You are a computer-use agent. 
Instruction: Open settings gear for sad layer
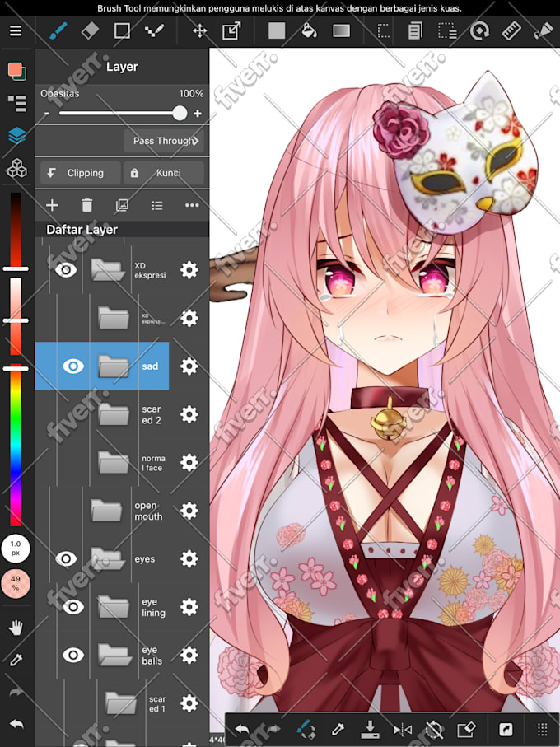(x=189, y=366)
